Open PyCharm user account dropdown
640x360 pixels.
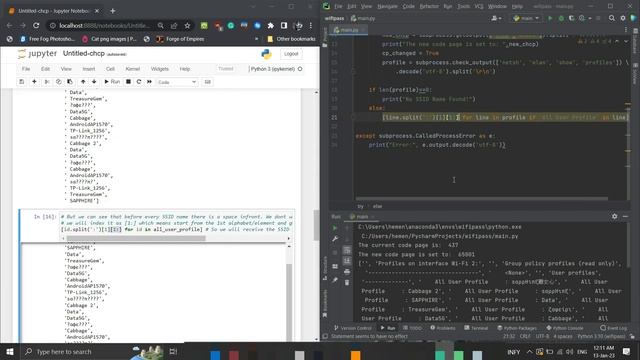[496, 18]
